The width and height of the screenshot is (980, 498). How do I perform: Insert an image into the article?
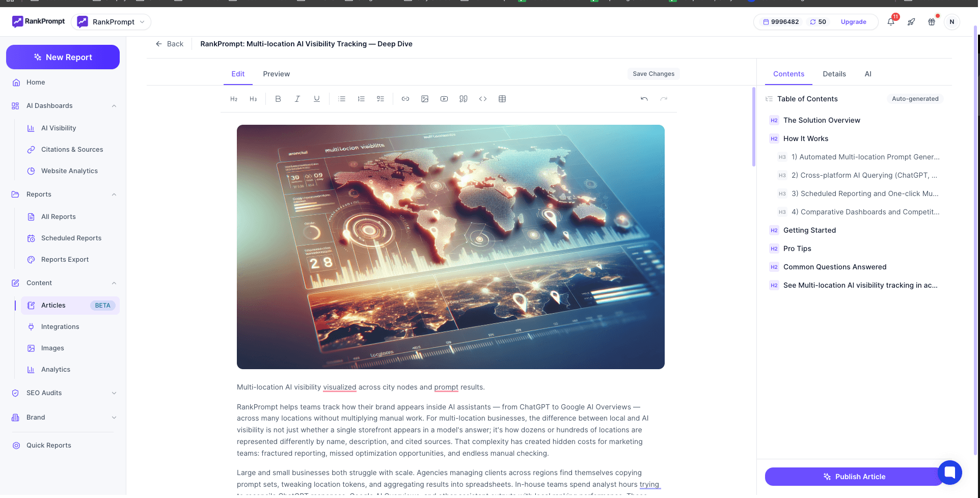425,99
